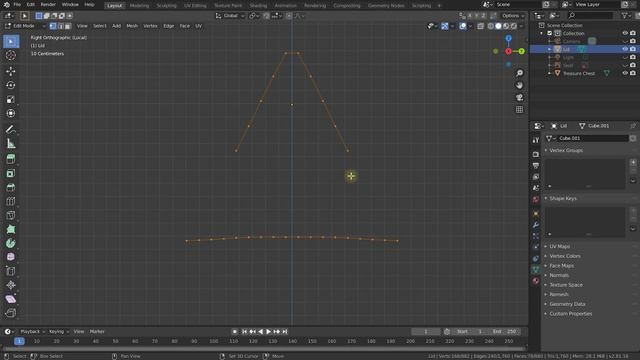Select the Loop Cut tool
640x360 pixels.
[11, 202]
